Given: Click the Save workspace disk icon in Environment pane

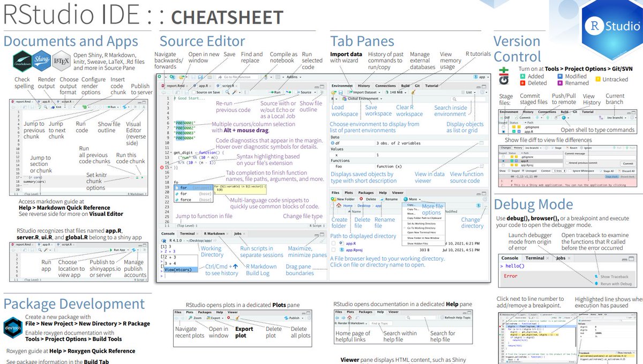Looking at the screenshot, I should click(x=341, y=92).
